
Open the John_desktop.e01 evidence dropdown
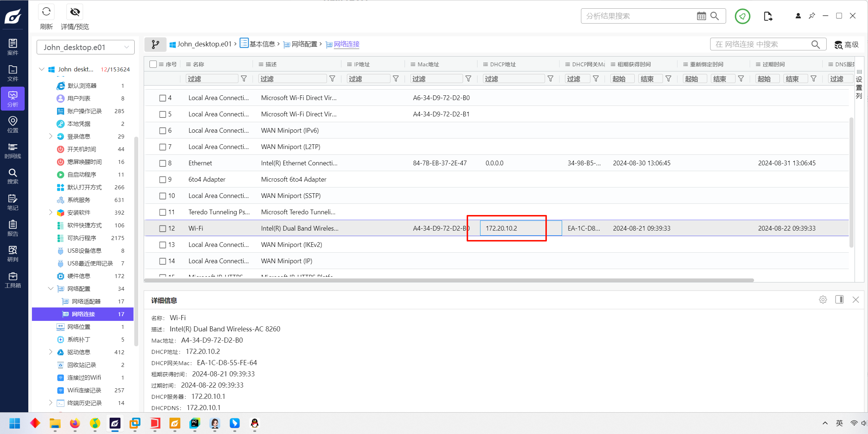[x=86, y=47]
